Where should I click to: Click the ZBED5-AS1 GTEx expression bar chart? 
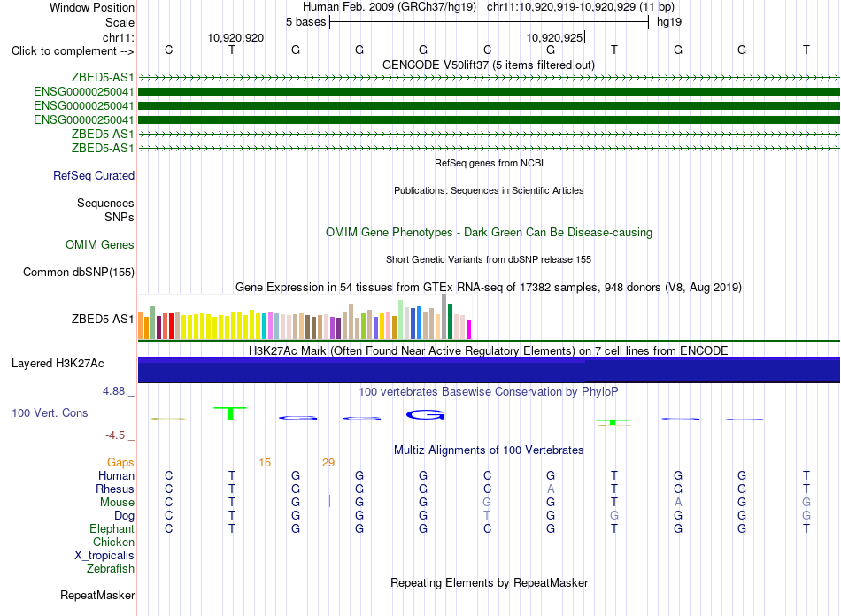coord(305,317)
